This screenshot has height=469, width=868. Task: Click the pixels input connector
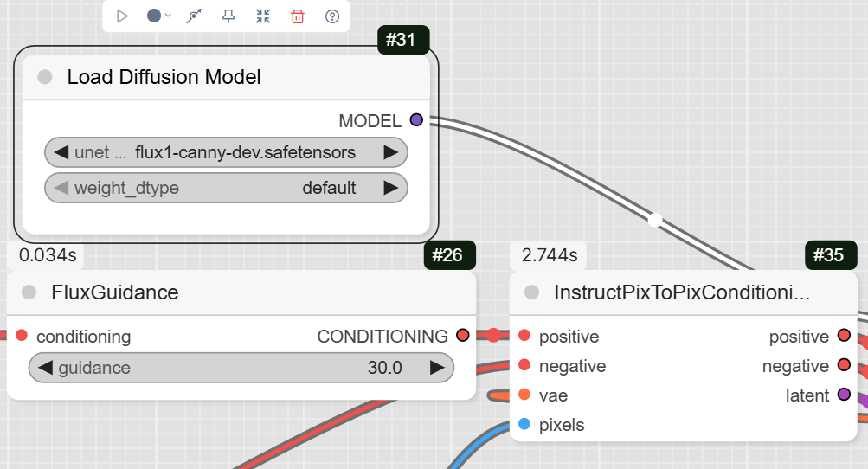(x=524, y=424)
